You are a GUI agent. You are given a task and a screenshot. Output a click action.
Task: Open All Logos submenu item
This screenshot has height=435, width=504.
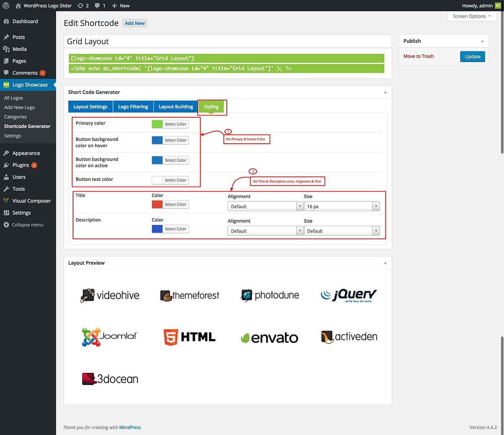pos(13,98)
